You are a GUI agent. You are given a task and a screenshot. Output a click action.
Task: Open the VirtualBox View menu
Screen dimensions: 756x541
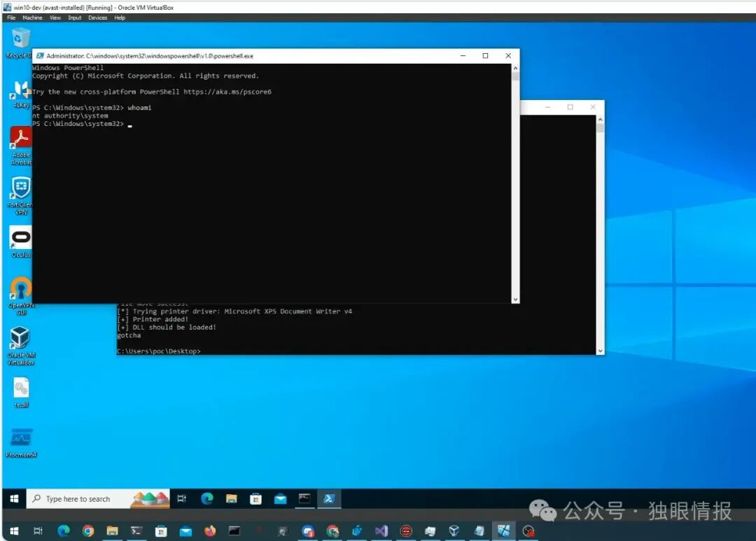pyautogui.click(x=55, y=17)
